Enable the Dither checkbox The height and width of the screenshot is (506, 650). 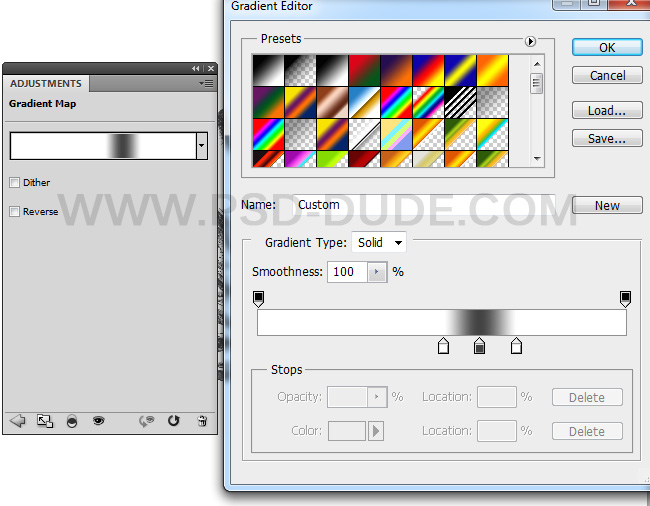tap(15, 182)
